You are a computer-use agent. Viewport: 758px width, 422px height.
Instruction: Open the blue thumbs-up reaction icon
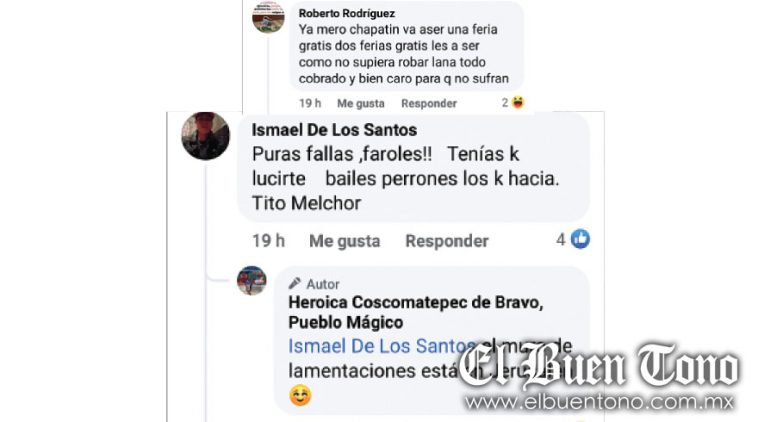580,239
